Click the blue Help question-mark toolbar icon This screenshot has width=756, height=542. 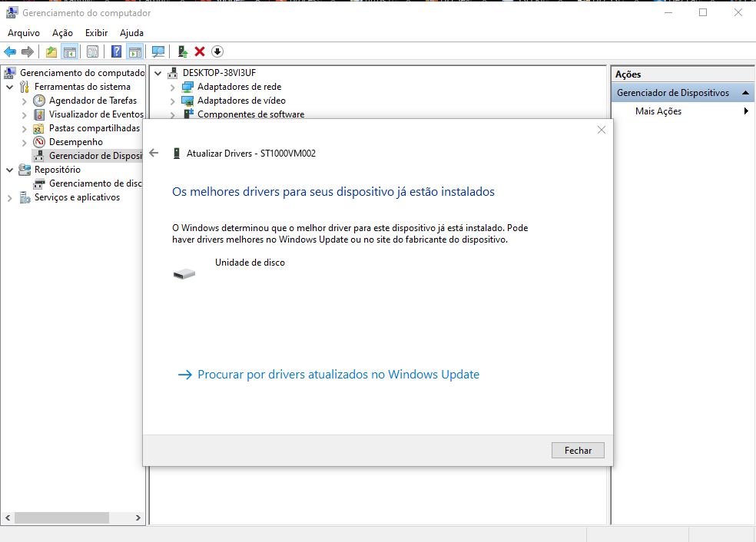point(116,51)
